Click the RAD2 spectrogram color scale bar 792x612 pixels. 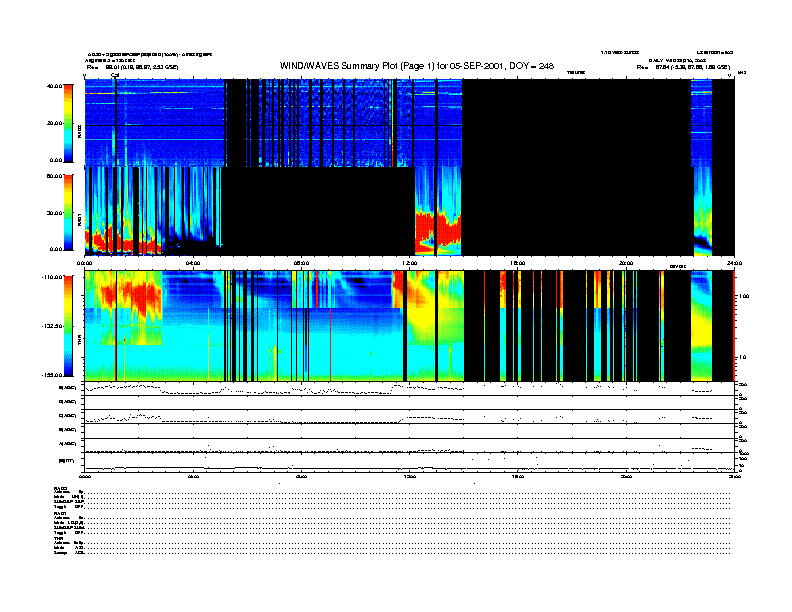[68, 123]
